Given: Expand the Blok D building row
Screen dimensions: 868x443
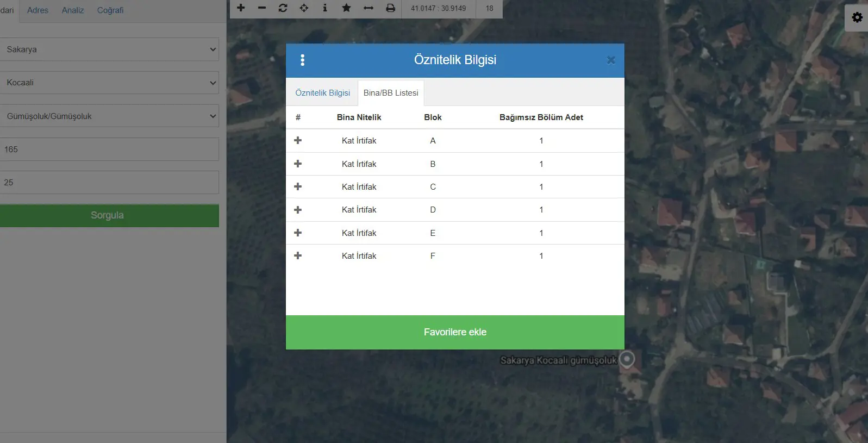Looking at the screenshot, I should 298,210.
